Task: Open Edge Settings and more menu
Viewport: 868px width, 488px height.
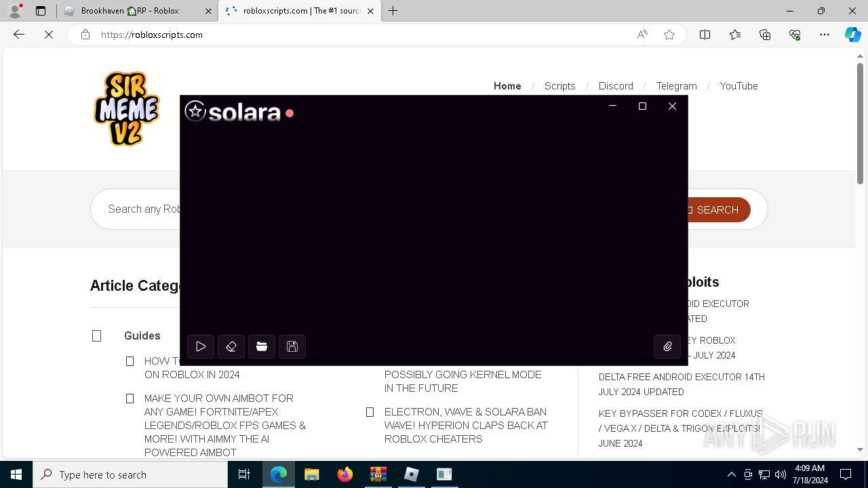Action: click(x=825, y=35)
